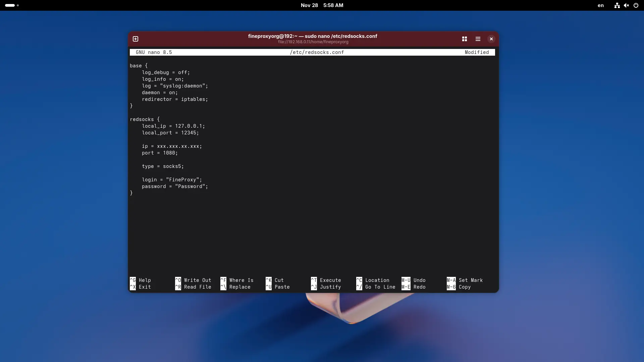Viewport: 644px width, 362px height.
Task: Place cursor on 'daemon = on;' line
Action: click(x=160, y=93)
